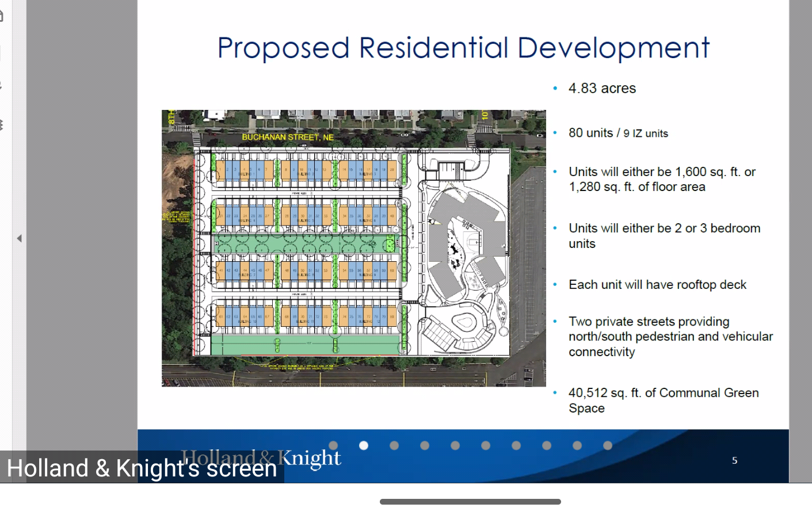Image resolution: width=812 pixels, height=519 pixels.
Task: Click the sidebar icon just above Layers
Action: (2, 86)
